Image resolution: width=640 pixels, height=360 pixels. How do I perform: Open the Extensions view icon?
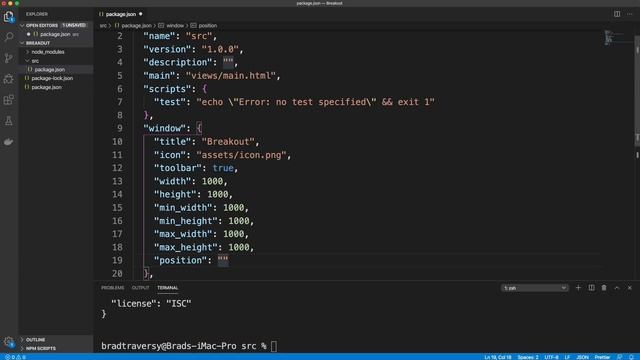[x=9, y=100]
